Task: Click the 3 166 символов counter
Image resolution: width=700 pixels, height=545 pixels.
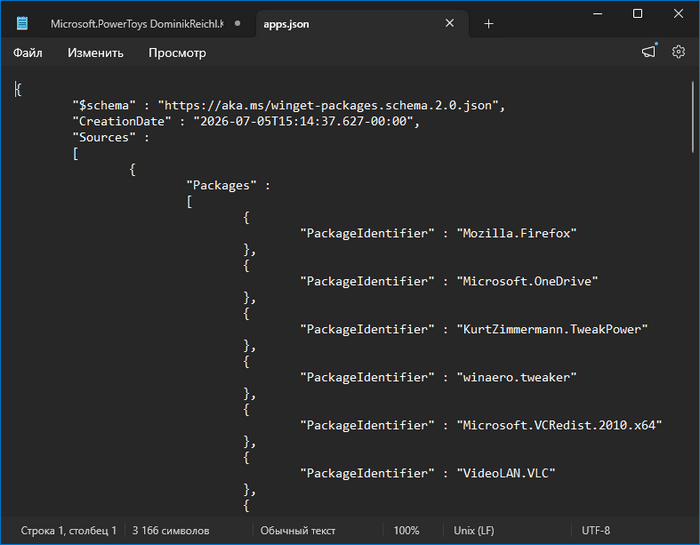Action: pos(171,530)
